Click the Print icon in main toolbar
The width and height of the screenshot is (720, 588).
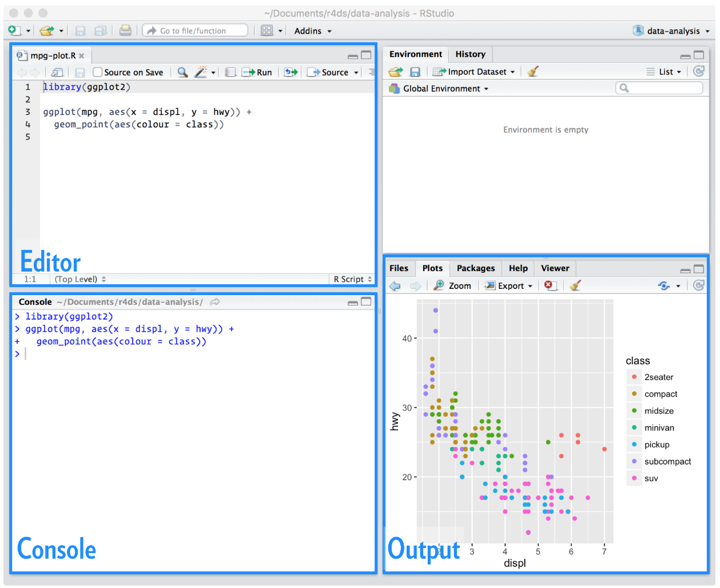point(125,31)
